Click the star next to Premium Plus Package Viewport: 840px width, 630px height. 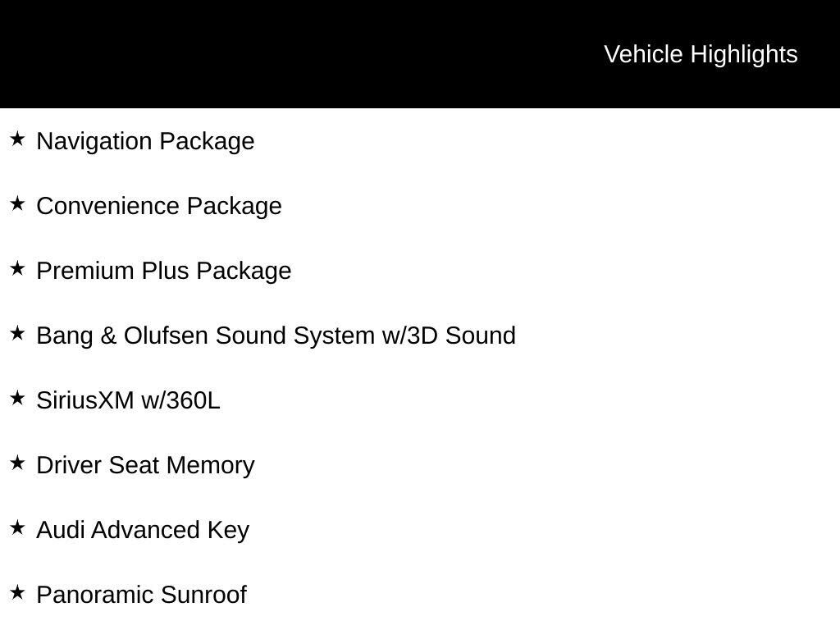[17, 269]
